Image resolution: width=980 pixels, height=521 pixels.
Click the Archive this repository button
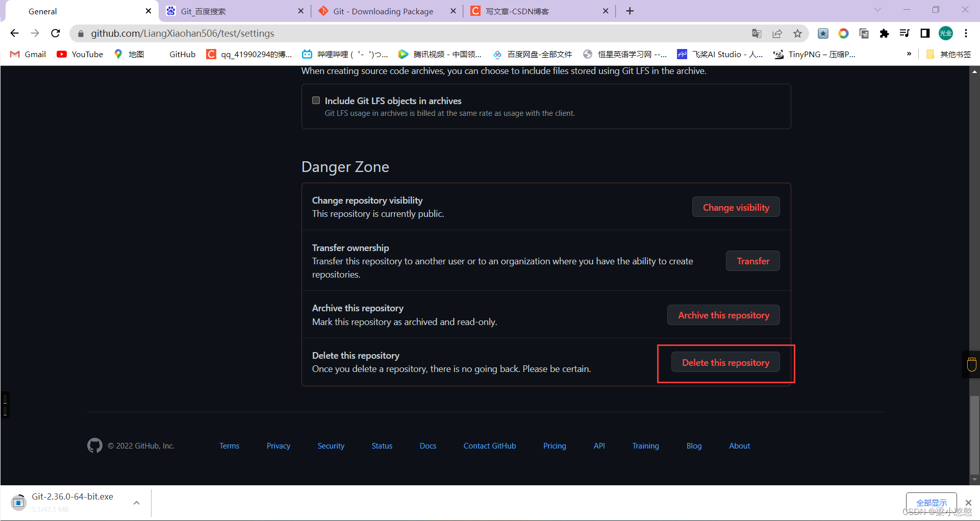coord(723,315)
